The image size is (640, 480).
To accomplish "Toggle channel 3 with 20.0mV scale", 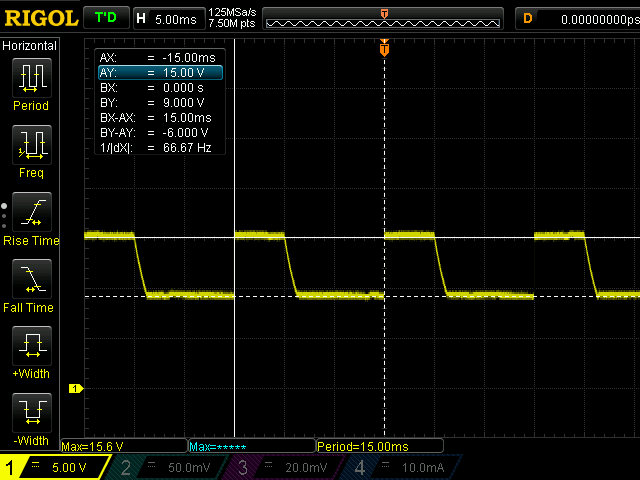I will click(x=287, y=467).
